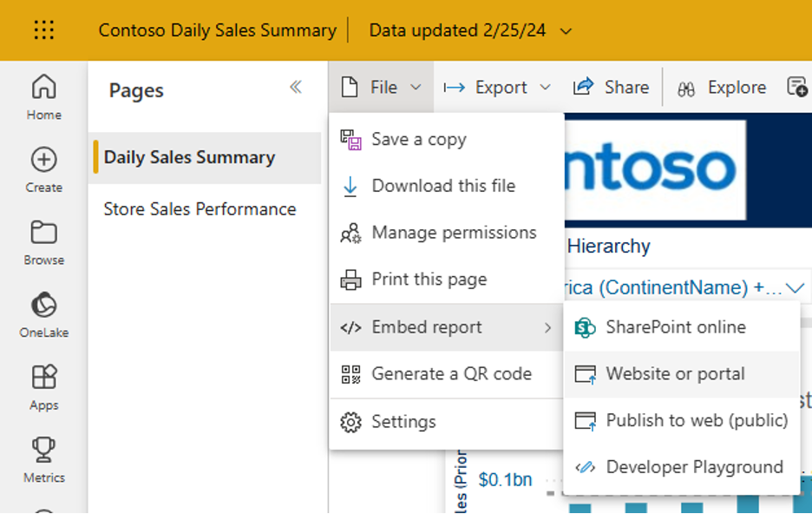Embed report in SharePoint online
Screen dimensions: 812x514
(682, 327)
